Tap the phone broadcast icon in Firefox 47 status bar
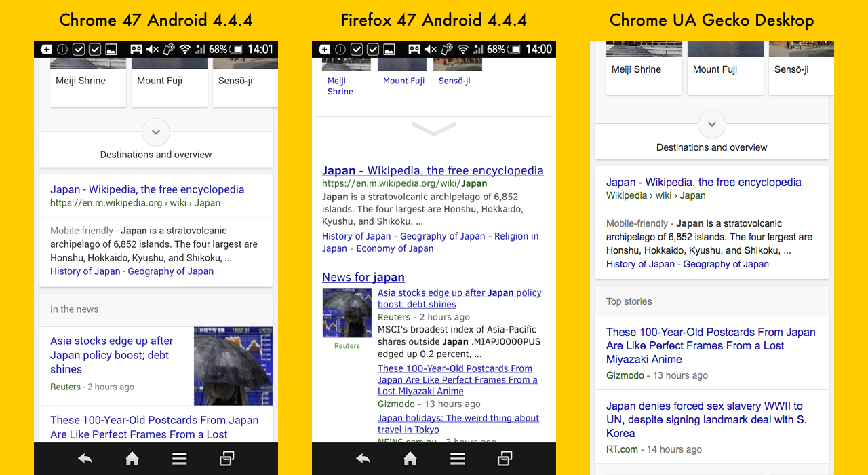 point(447,49)
